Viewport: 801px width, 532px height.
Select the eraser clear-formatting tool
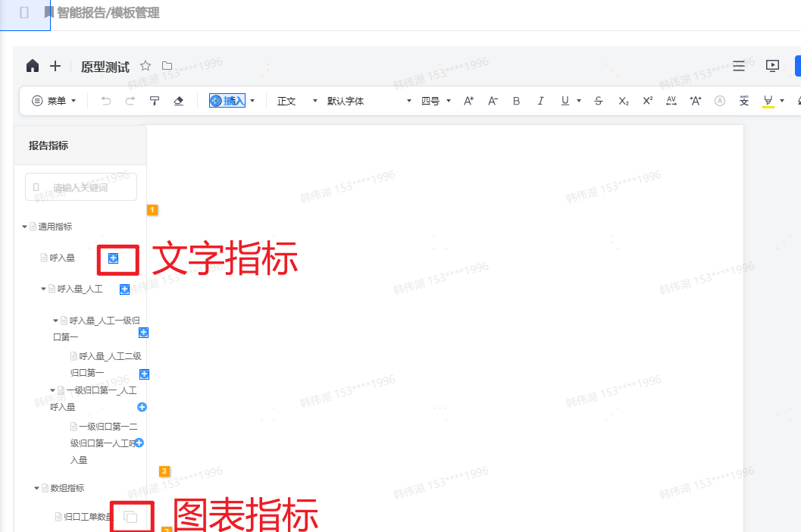click(179, 101)
